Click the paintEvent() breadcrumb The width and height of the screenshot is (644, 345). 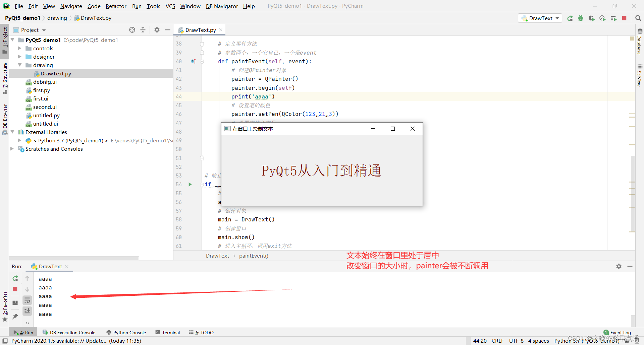254,256
